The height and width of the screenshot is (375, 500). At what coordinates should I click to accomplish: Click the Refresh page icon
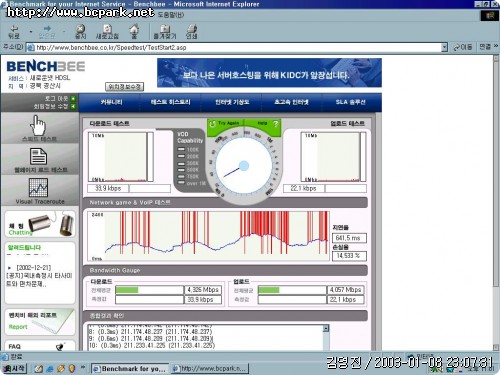tap(107, 29)
